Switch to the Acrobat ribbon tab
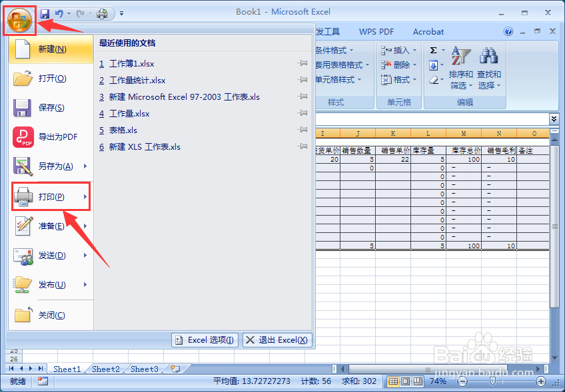The width and height of the screenshot is (565, 392). coord(428,32)
